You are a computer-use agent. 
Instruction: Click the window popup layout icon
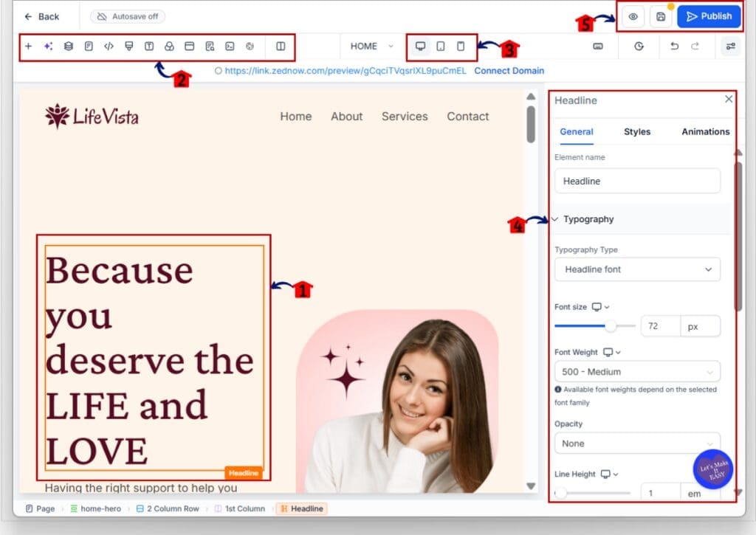(190, 46)
